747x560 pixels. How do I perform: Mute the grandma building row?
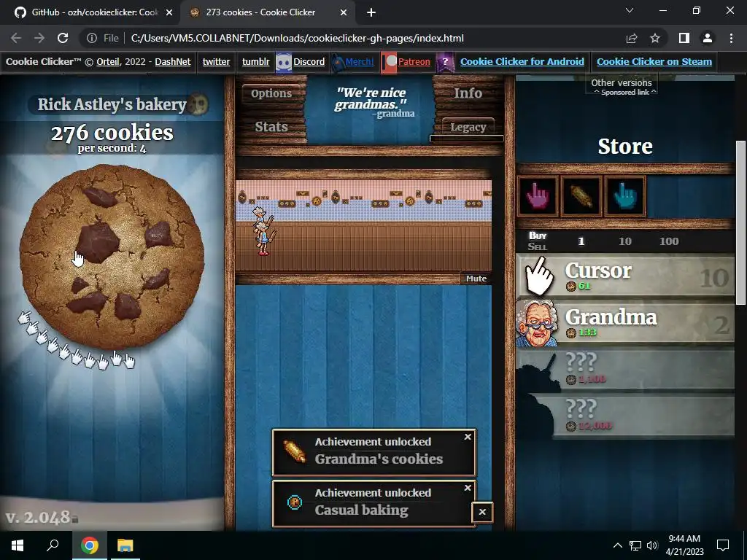[476, 279]
